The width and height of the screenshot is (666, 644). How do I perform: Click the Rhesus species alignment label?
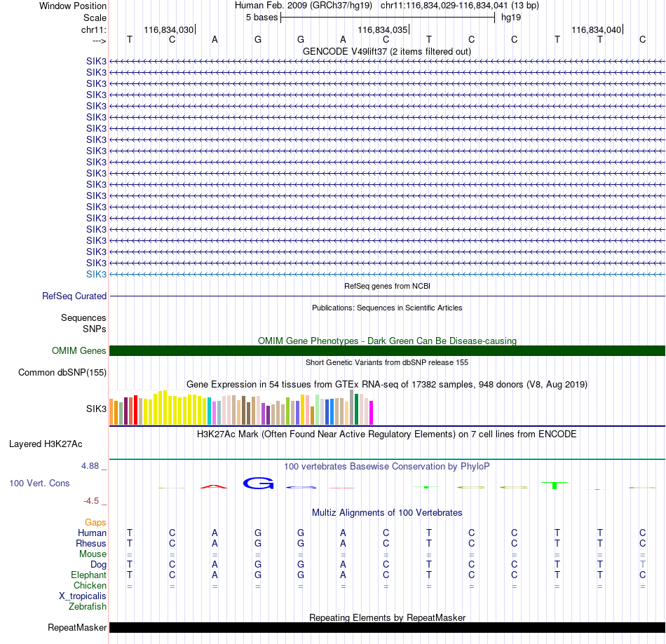click(91, 543)
